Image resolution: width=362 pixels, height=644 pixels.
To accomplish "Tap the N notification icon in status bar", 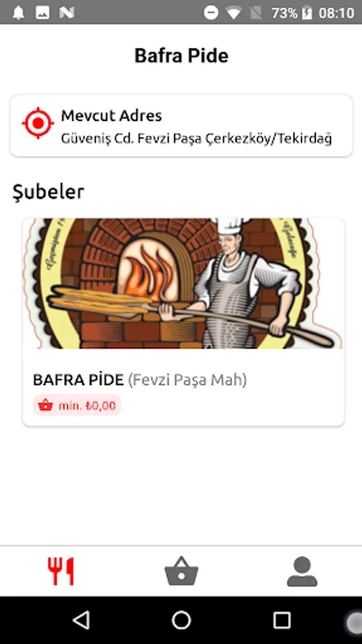I will point(67,13).
